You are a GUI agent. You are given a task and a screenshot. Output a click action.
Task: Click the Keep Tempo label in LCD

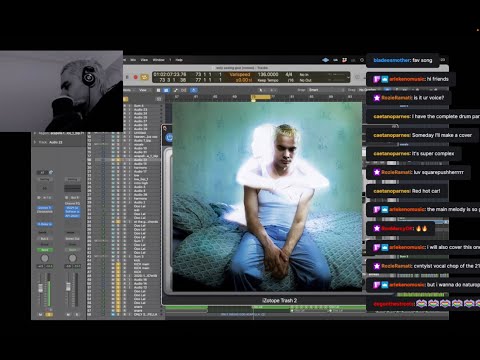[268, 80]
